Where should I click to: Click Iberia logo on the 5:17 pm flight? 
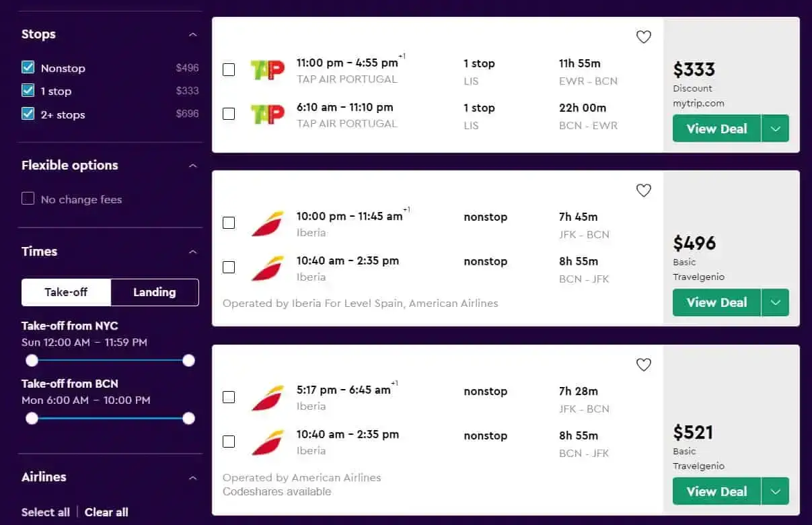(267, 398)
